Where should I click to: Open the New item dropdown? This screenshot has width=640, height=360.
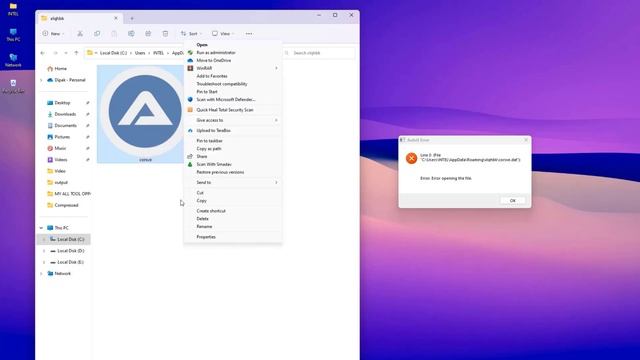[x=53, y=33]
